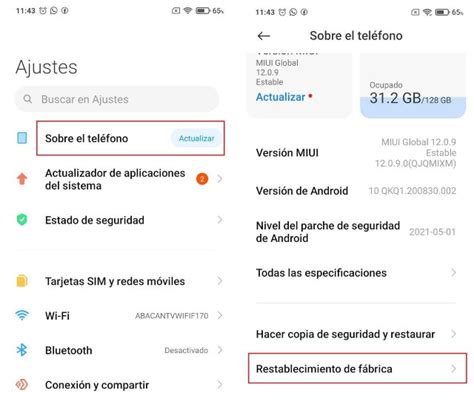474x407 pixels.
Task: Click the Conexión y compartir icon
Action: coord(22,385)
